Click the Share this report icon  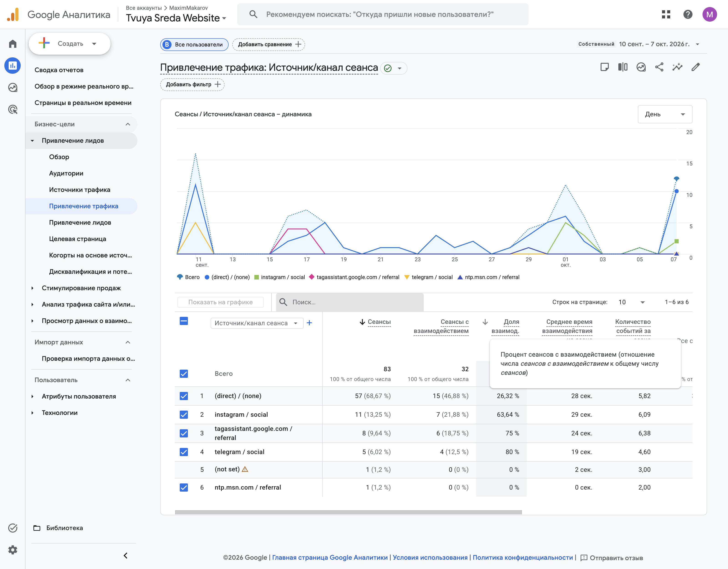coord(659,67)
